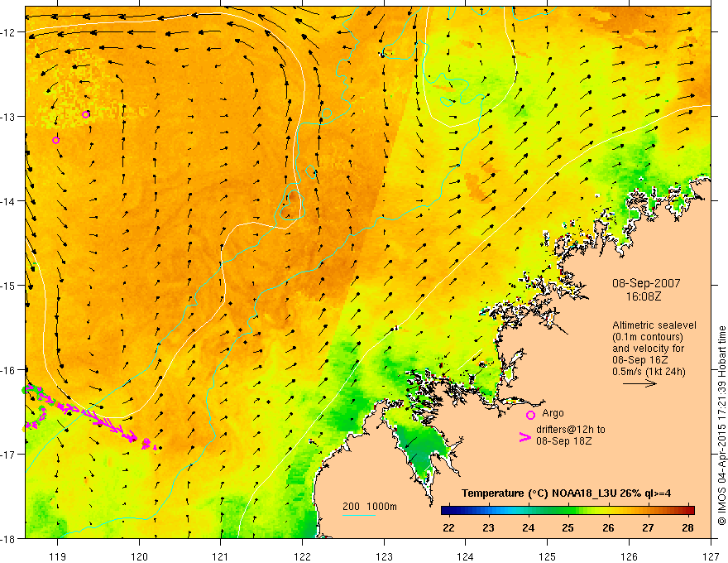Click longitude axis label 120
Screen dimensions: 728x563
pos(139,556)
